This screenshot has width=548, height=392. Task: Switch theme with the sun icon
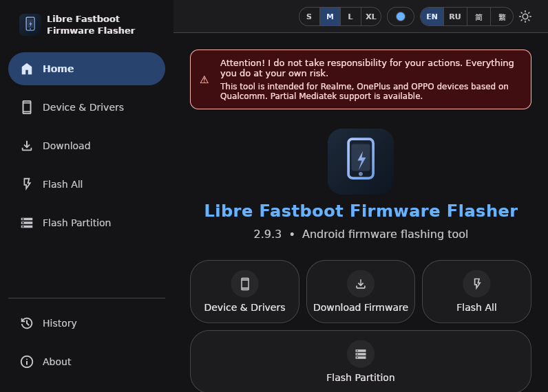pyautogui.click(x=525, y=17)
